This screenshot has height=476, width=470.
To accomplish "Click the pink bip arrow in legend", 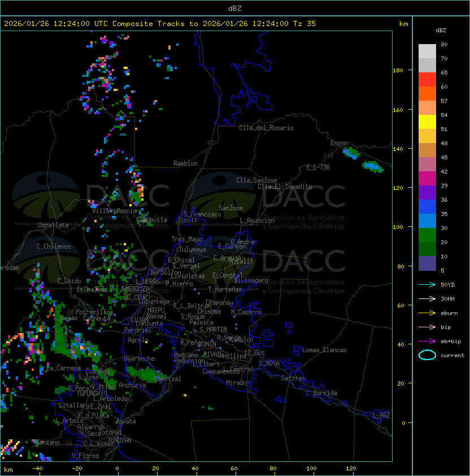I will click(427, 327).
